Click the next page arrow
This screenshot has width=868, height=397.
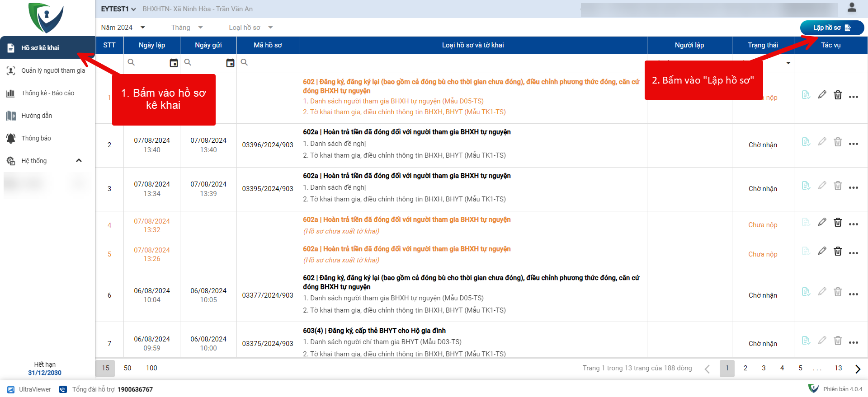click(x=858, y=369)
